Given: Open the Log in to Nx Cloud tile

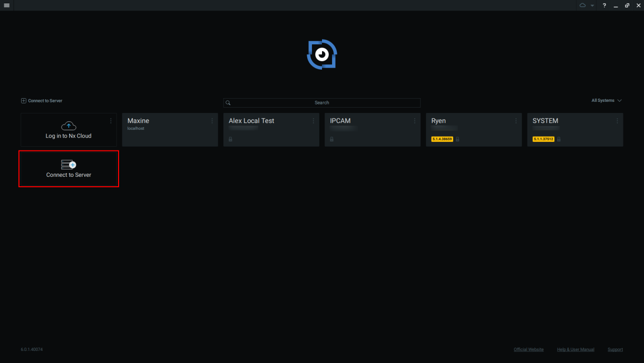Looking at the screenshot, I should pos(69,130).
